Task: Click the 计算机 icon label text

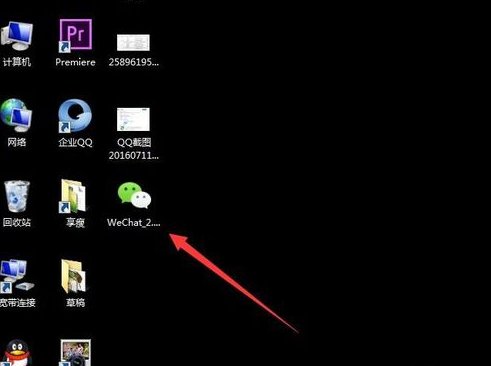Action: (x=17, y=62)
